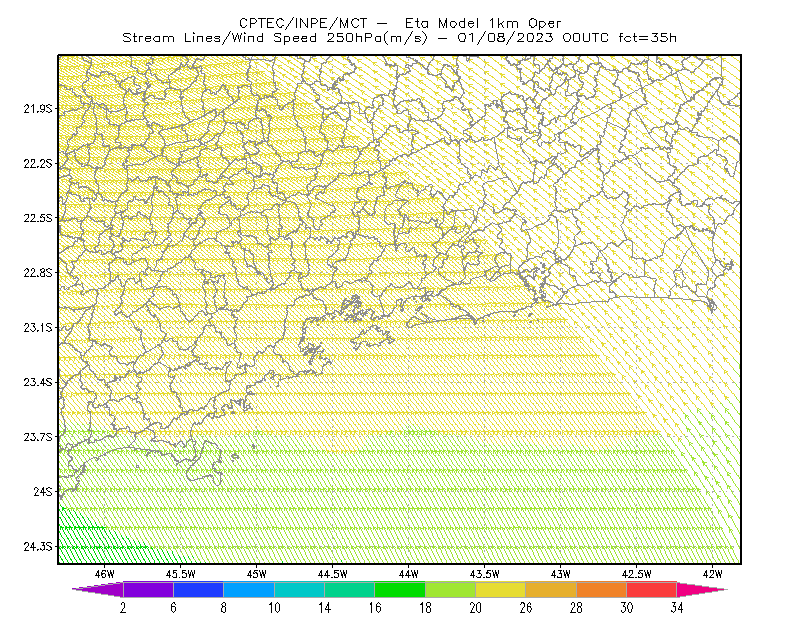Click the 24.3S latitude axis label
Image resolution: width=800 pixels, height=618 pixels.
tap(37, 546)
